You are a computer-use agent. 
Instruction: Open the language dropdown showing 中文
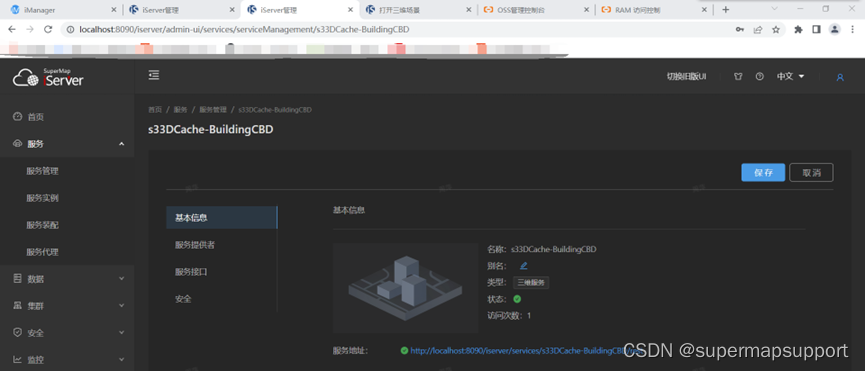791,76
